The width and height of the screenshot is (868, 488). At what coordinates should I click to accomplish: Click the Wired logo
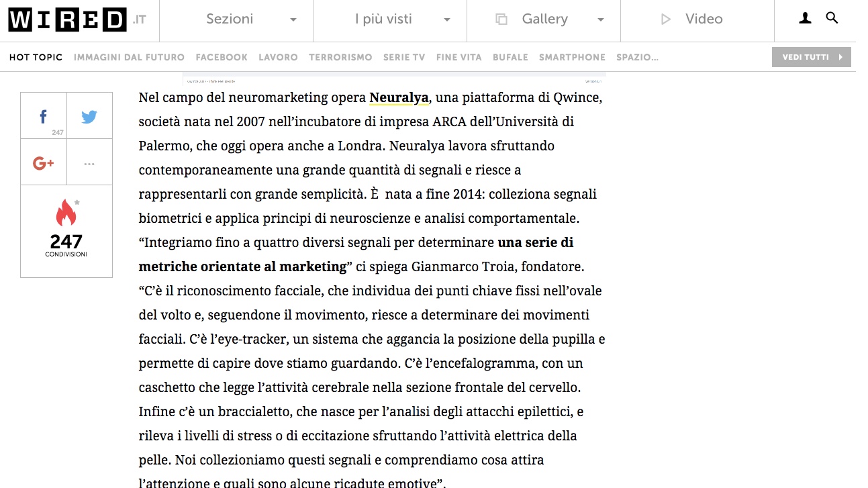(67, 20)
